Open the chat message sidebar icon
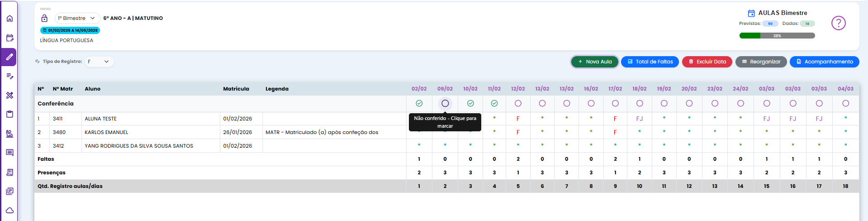Viewport: 868px width, 221px height. click(9, 153)
